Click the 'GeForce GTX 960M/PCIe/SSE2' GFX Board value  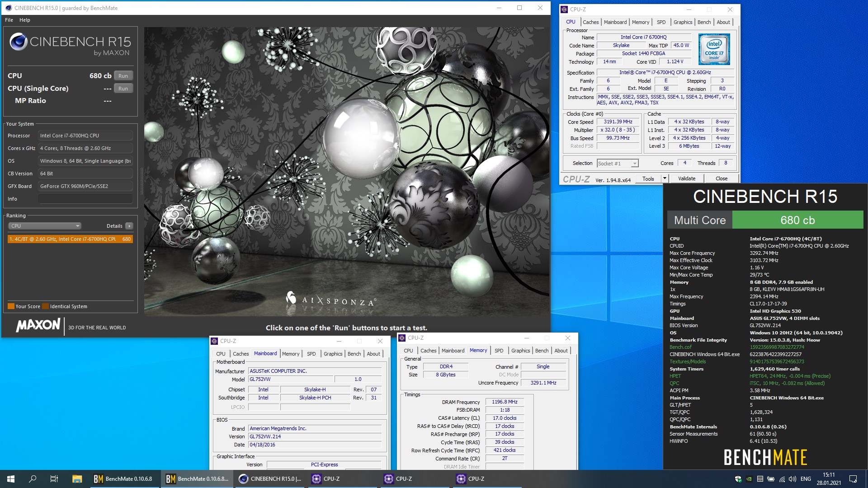(85, 186)
